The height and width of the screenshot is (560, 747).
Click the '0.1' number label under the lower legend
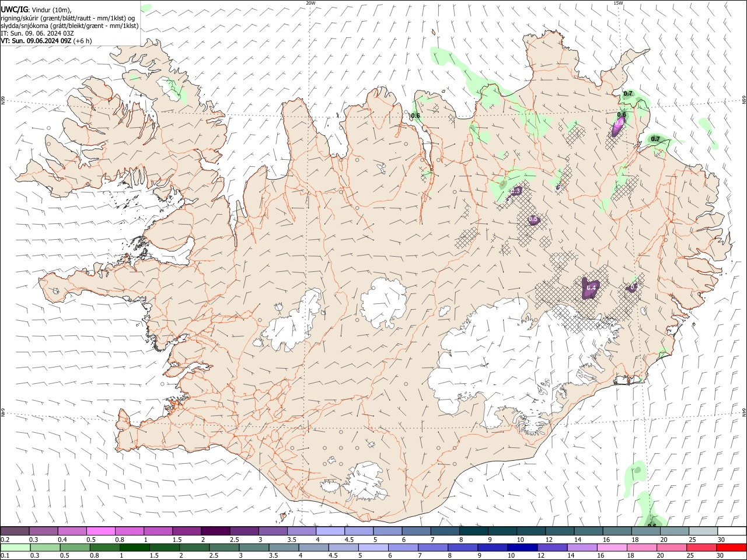[x=5, y=555]
